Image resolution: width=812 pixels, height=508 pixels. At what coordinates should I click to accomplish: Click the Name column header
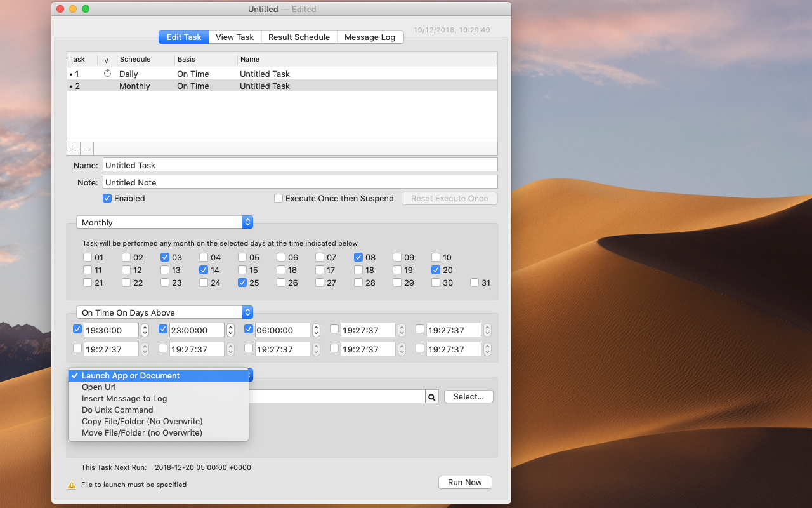[x=367, y=59]
